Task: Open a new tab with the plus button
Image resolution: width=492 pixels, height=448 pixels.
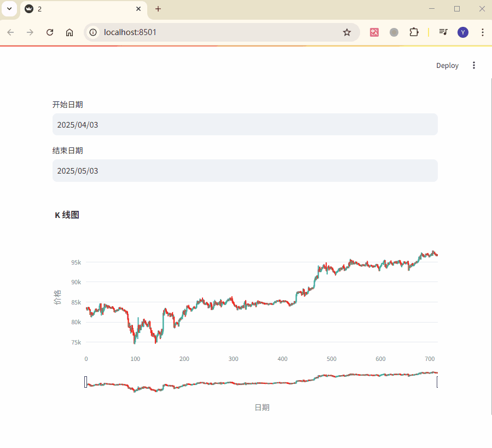Action: click(158, 9)
